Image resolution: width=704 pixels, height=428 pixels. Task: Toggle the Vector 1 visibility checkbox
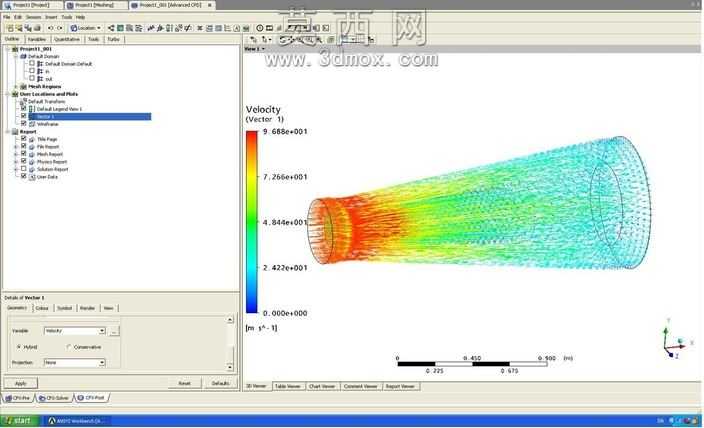(x=24, y=116)
